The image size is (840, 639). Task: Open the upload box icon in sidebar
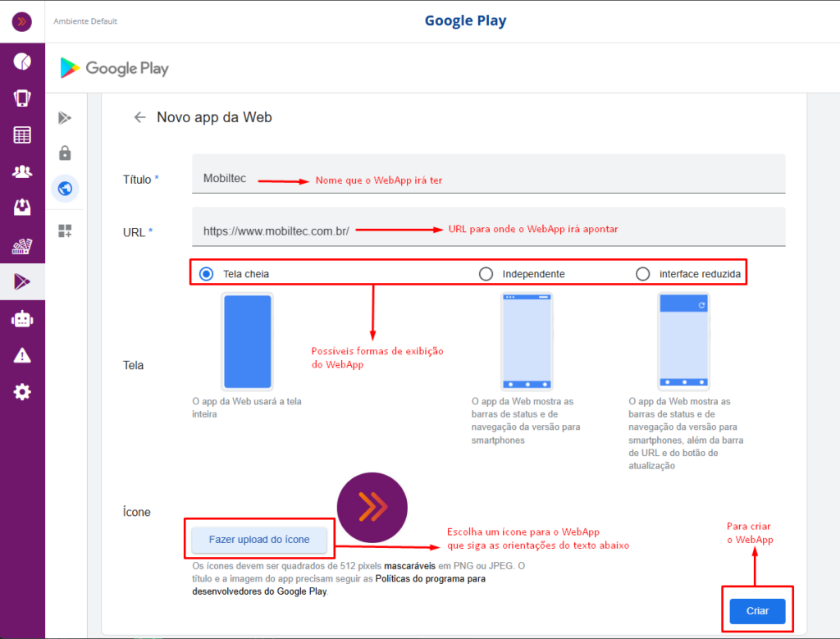(x=22, y=208)
